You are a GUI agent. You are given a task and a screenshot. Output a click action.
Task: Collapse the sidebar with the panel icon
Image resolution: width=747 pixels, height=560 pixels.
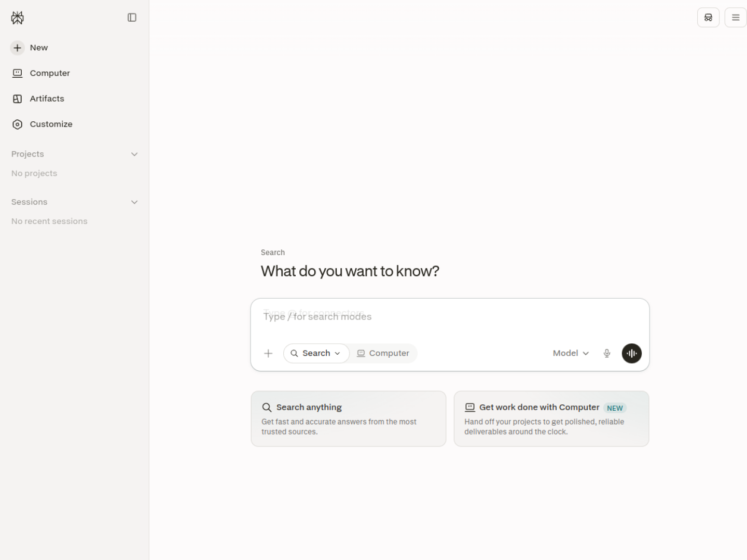click(x=132, y=18)
